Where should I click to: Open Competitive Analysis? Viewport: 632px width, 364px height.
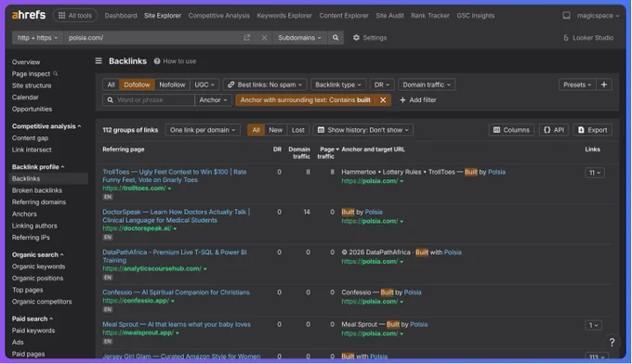coord(218,15)
